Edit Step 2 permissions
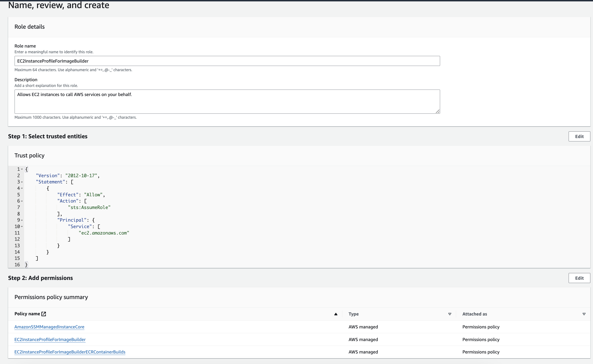Screen dimensions: 593x364 (x=579, y=278)
